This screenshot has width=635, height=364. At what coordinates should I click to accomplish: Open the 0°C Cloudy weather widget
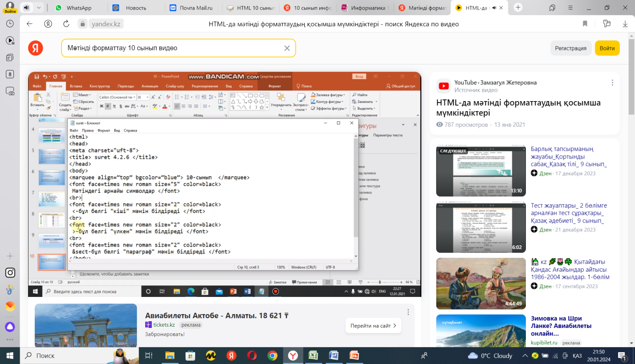point(490,356)
